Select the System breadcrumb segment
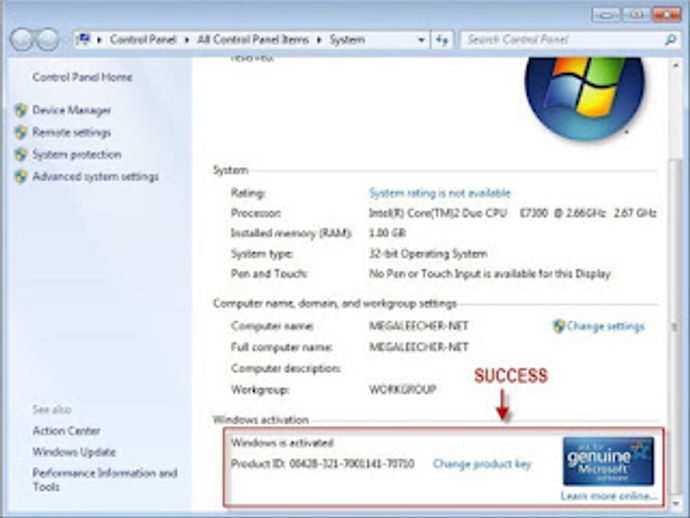 point(347,40)
